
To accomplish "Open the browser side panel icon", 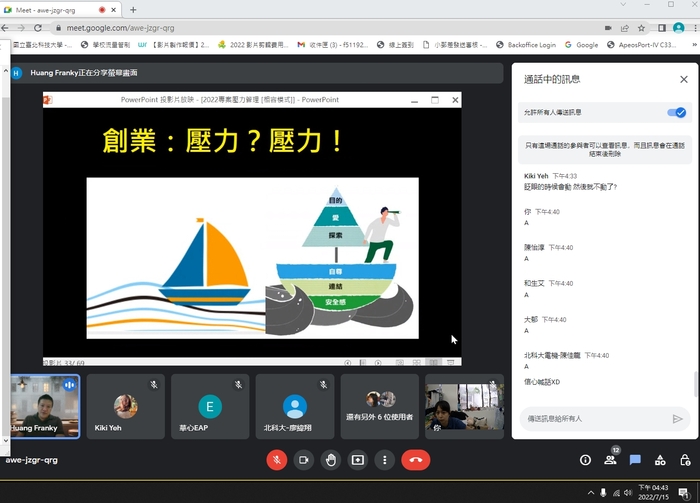I will (662, 28).
